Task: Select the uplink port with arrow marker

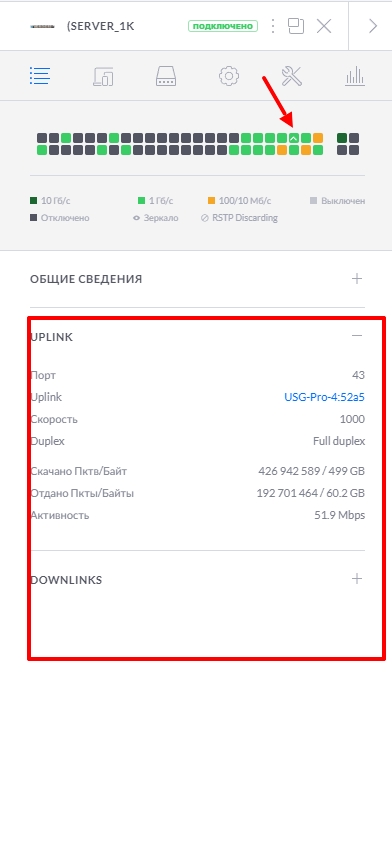Action: click(x=294, y=138)
